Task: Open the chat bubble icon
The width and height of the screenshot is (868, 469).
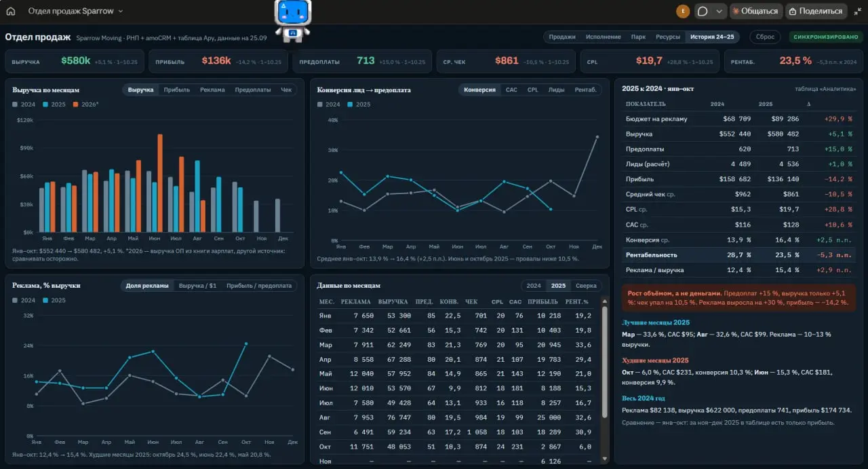Action: 703,11
